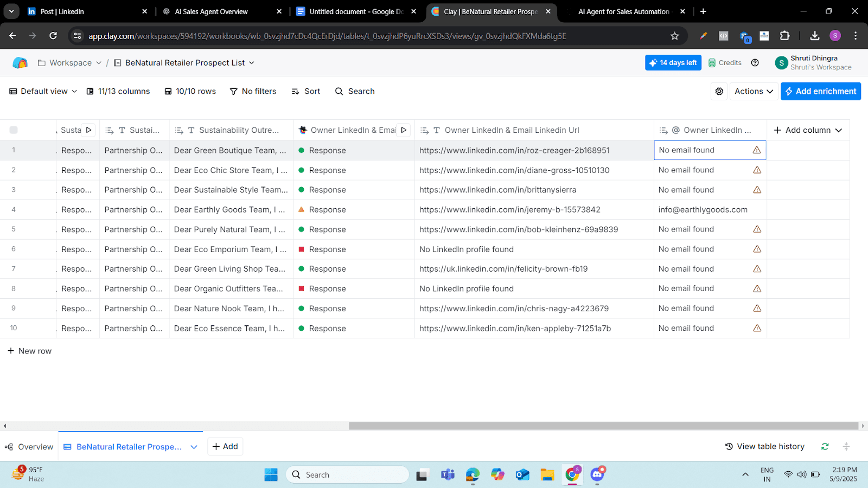This screenshot has height=488, width=868.
Task: Open the Chrome profile avatar
Action: click(835, 36)
